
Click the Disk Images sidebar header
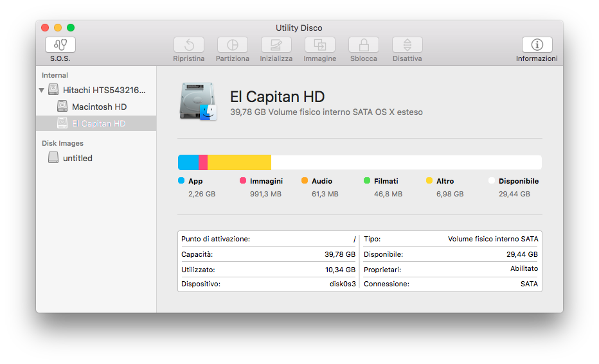point(62,143)
